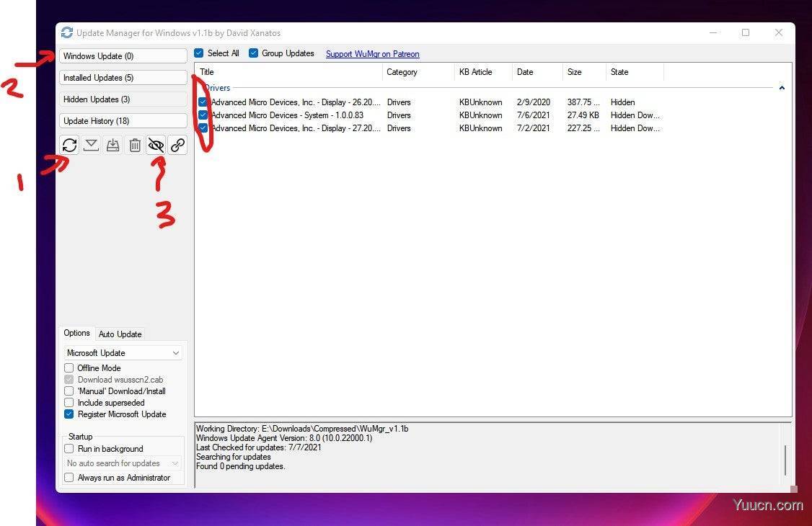Click the Download updates icon
Image resolution: width=812 pixels, height=526 pixels.
[x=91, y=145]
